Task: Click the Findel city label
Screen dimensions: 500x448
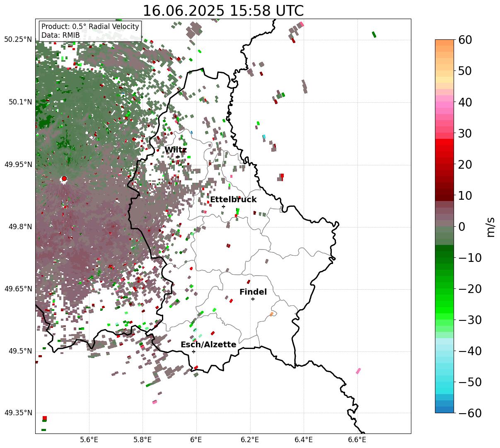Action: [253, 292]
